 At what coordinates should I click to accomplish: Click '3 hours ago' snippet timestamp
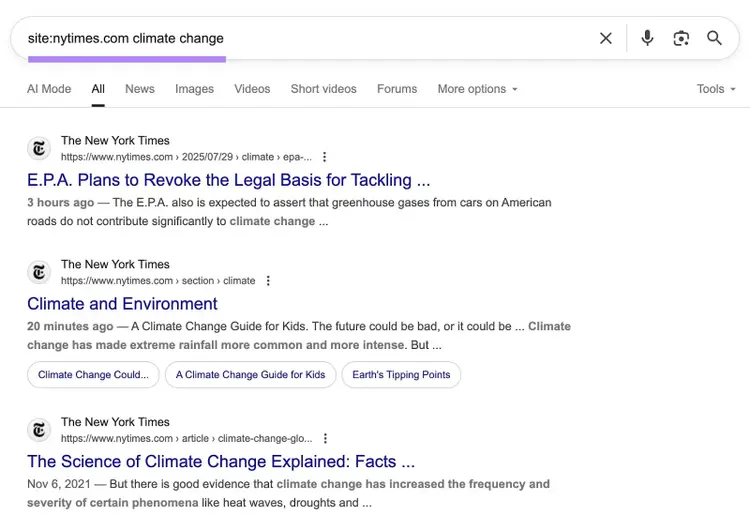(61, 202)
